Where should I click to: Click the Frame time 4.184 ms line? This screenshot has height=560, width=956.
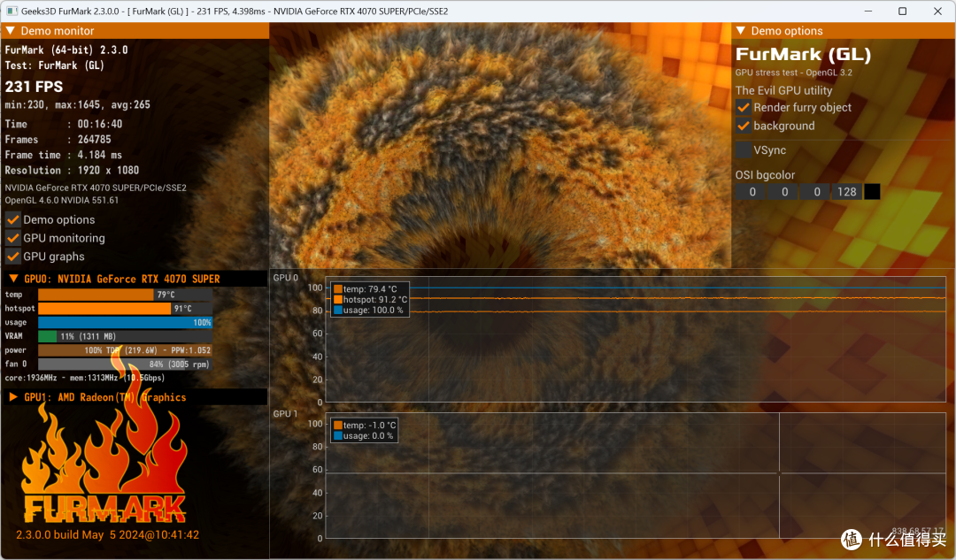[x=64, y=155]
